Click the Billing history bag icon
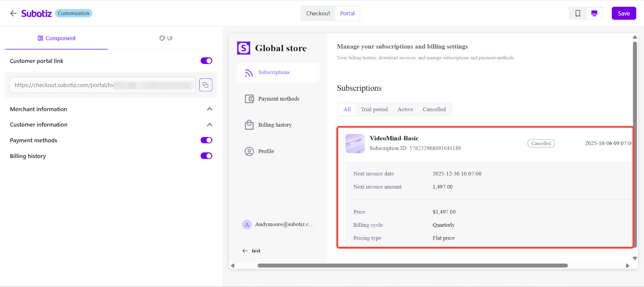The height and width of the screenshot is (287, 644). coord(249,125)
